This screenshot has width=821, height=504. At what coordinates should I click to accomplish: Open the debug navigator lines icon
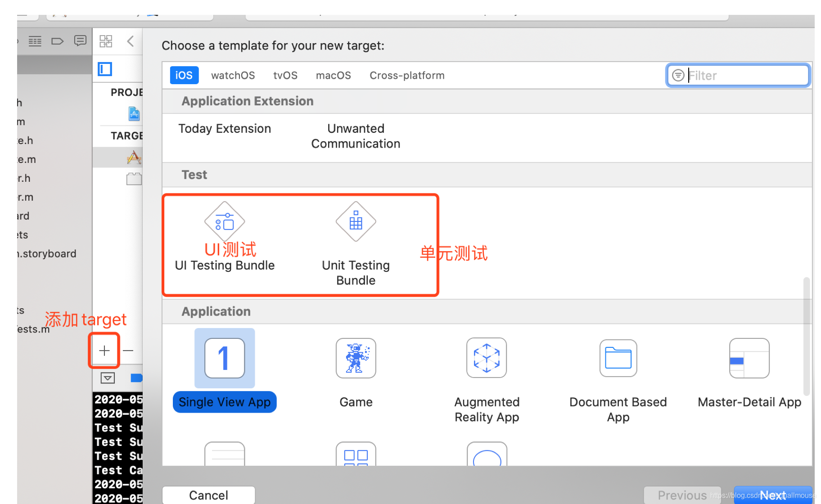(35, 41)
